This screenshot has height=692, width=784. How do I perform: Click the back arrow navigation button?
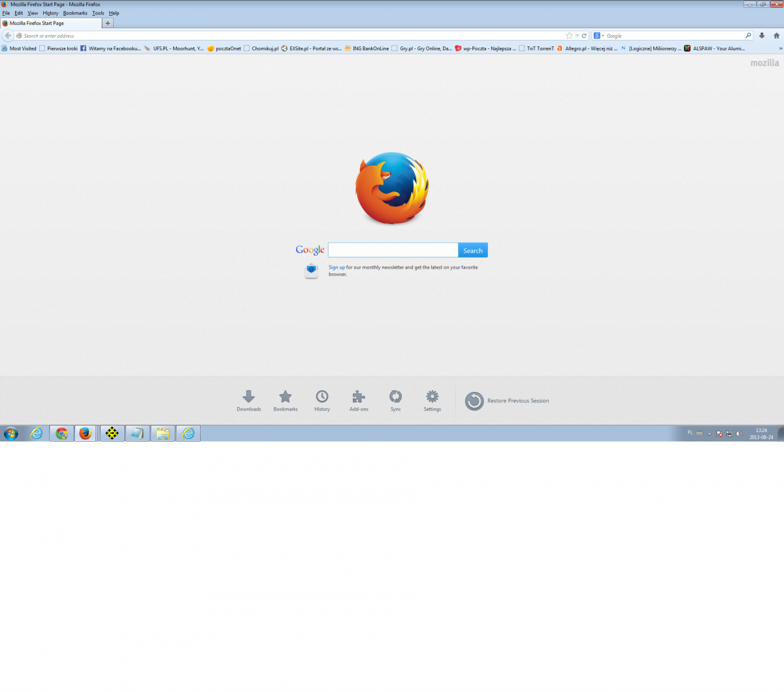click(8, 35)
